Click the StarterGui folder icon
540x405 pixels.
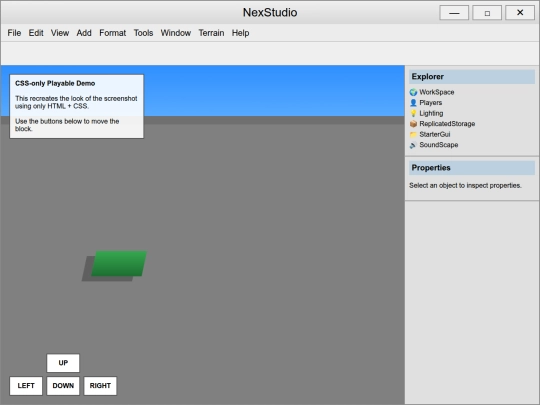click(x=413, y=134)
